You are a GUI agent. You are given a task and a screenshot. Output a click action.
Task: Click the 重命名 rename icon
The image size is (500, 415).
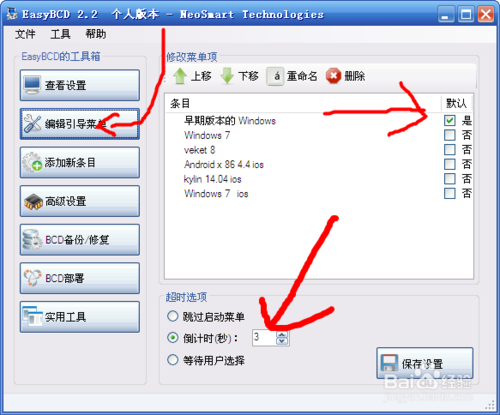(275, 76)
